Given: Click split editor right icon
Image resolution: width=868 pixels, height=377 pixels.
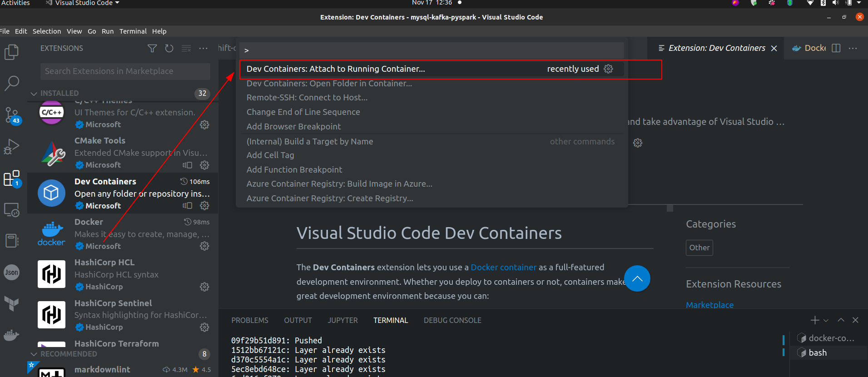Looking at the screenshot, I should click(x=836, y=48).
